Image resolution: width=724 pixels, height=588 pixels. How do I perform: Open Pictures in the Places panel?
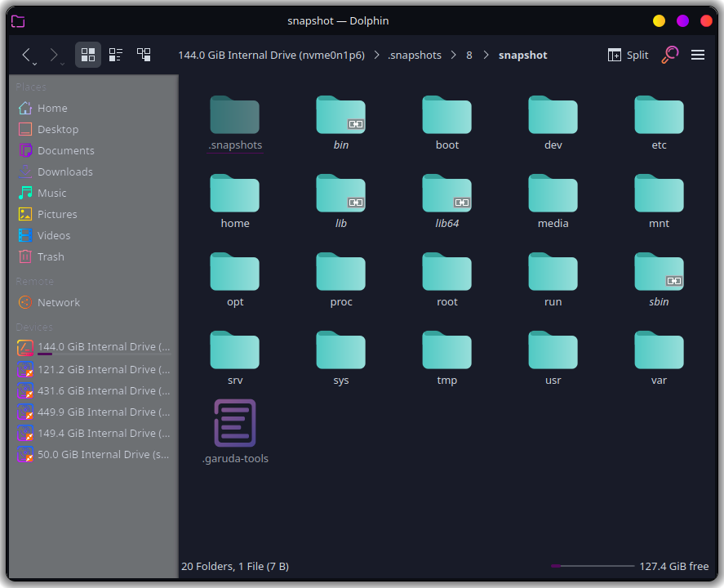(x=94, y=214)
